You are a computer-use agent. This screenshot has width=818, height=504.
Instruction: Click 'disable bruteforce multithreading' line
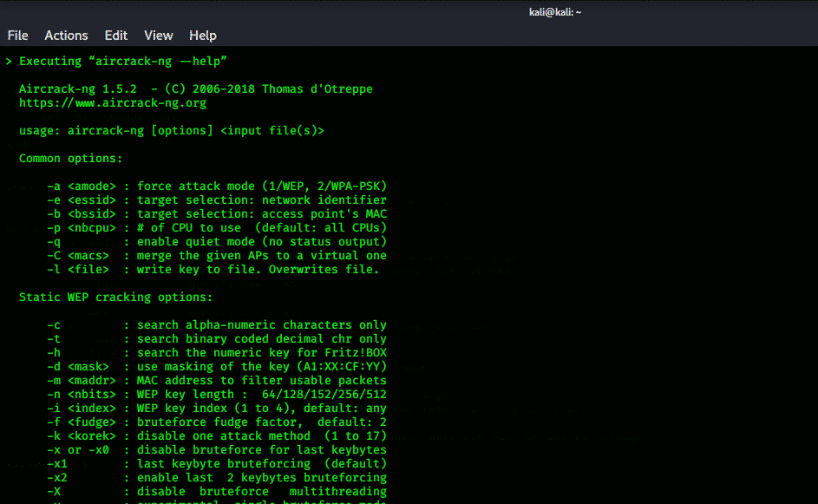(x=217, y=492)
